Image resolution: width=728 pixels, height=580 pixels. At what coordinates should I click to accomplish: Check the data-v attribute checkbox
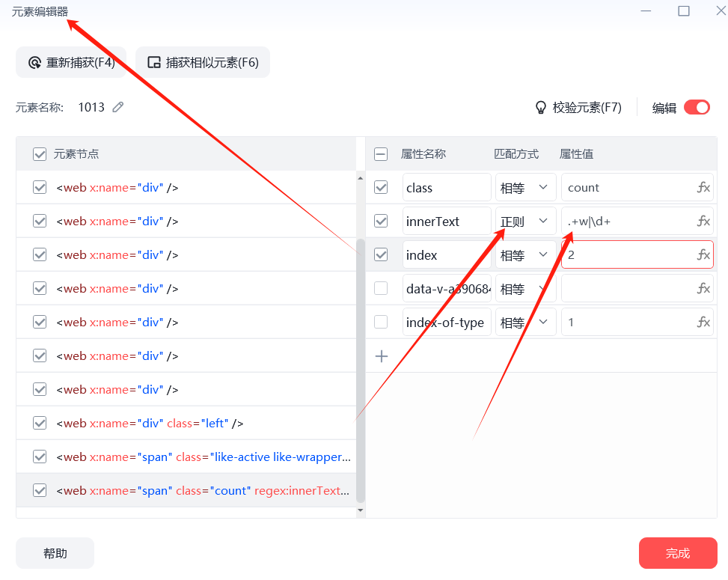click(x=381, y=288)
